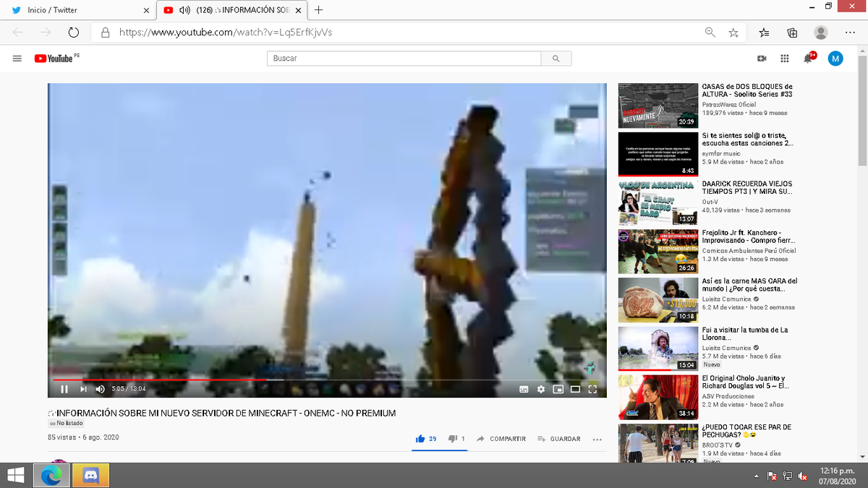Screen dimensions: 868x488
Task: Focus the Buscar search field
Action: [x=404, y=59]
